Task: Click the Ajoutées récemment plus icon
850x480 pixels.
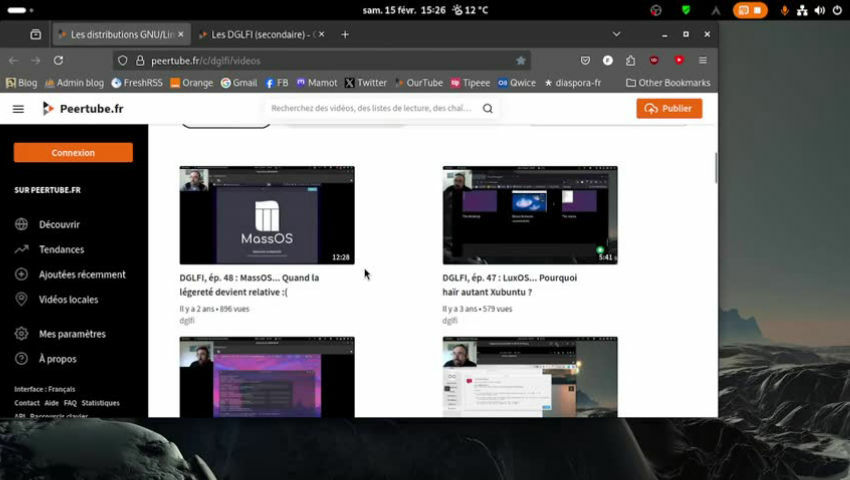Action: [x=21, y=274]
